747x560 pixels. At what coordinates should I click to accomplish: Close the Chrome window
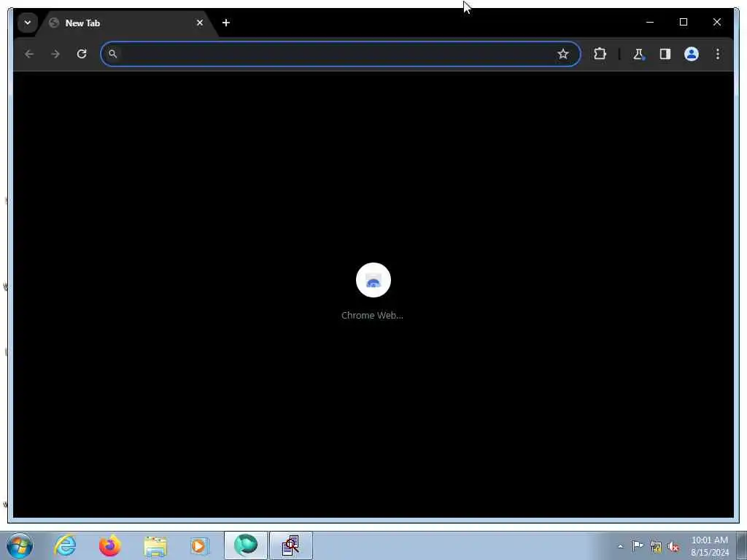pos(716,22)
